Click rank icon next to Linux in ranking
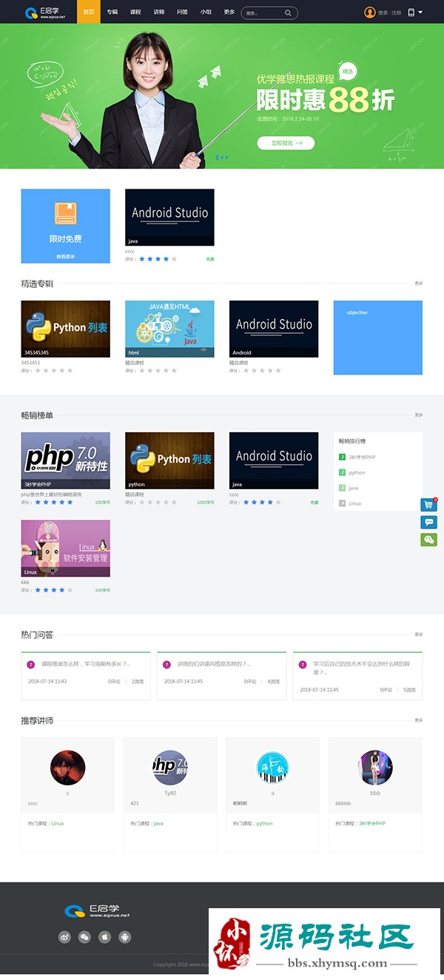This screenshot has width=444, height=980. 342,503
